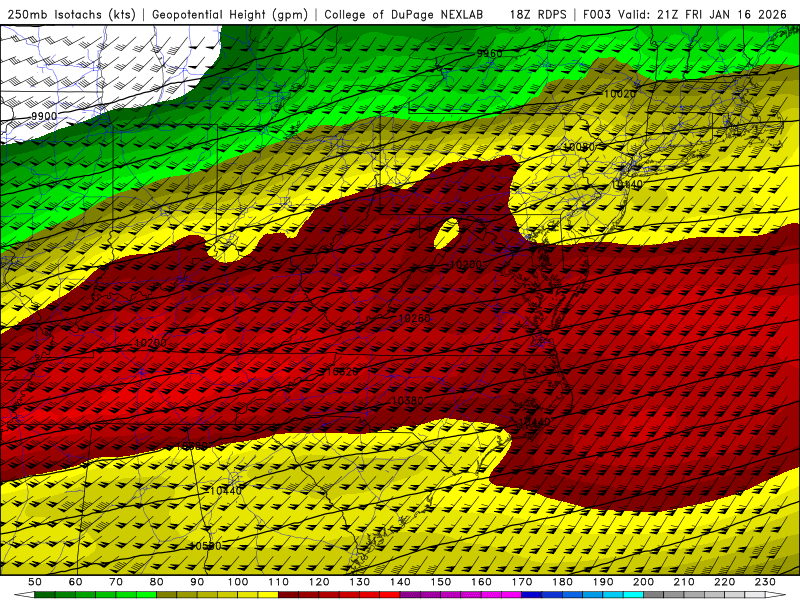Click the 220 tick label on color scale
The height and width of the screenshot is (600, 800).
click(725, 582)
